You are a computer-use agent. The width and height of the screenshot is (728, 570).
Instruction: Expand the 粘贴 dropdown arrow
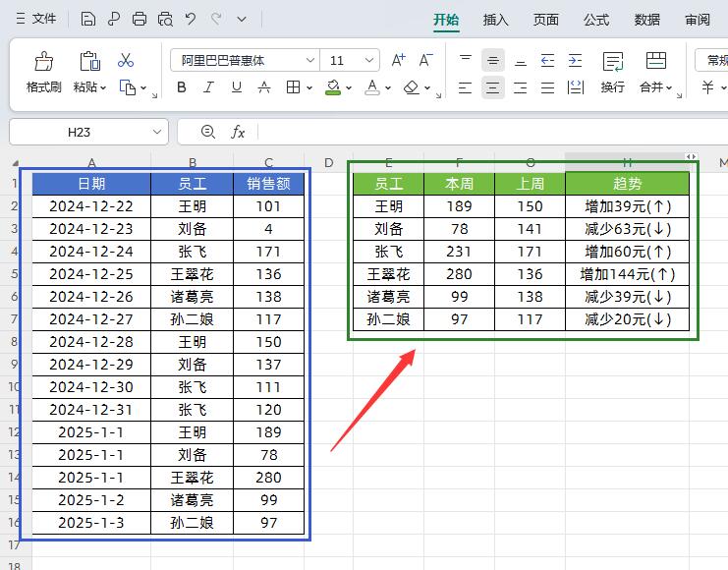click(103, 87)
